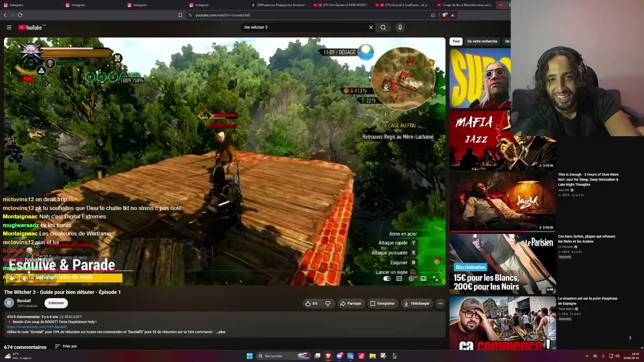Open the "Coups de feu à Montréal" tab
The image size is (644, 362).
[464, 5]
